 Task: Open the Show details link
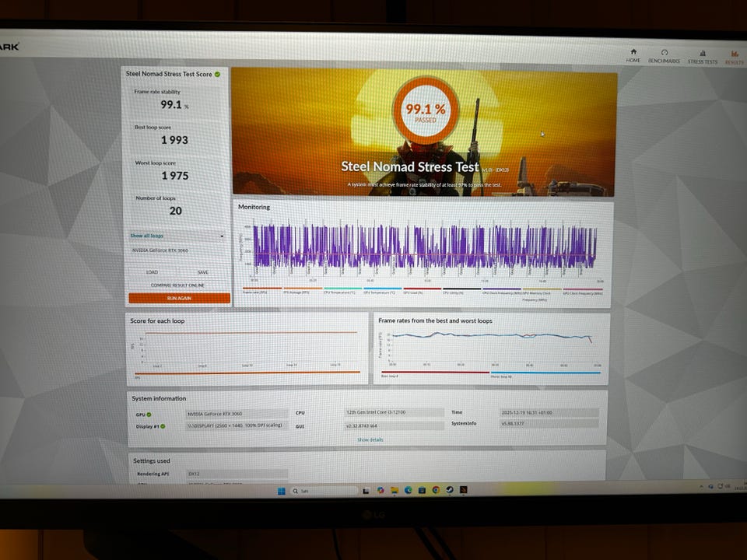pyautogui.click(x=370, y=439)
